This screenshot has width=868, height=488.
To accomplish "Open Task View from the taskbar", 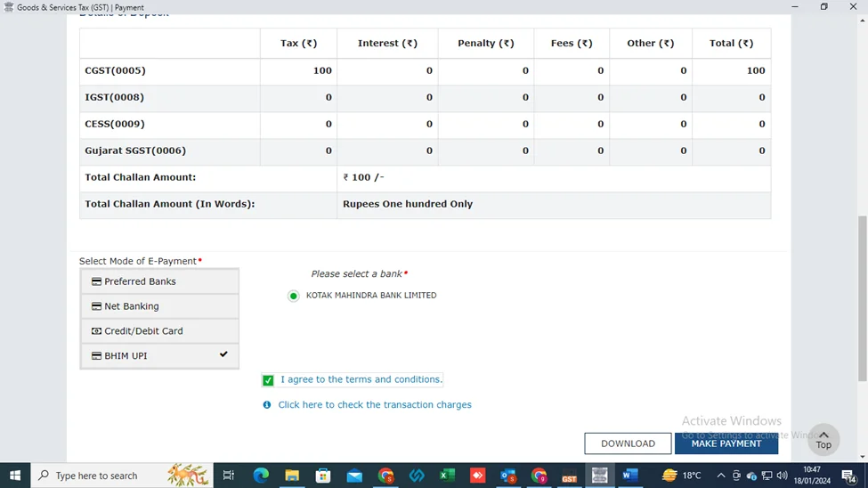I will 228,476.
